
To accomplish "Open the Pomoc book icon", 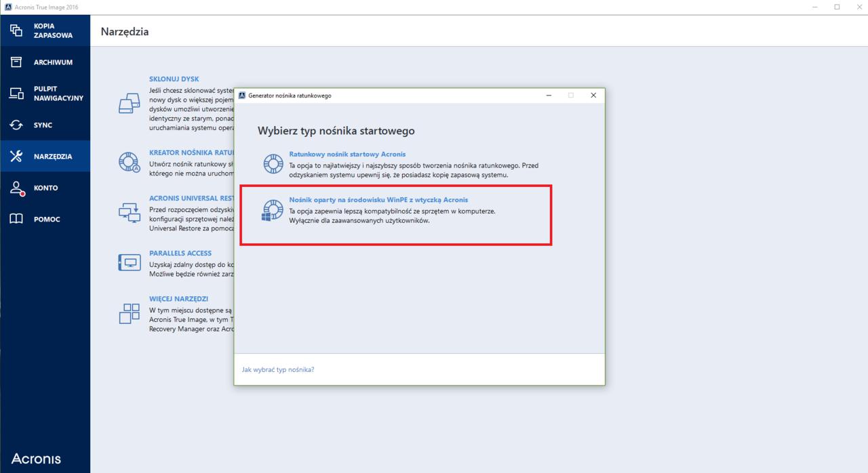I will 16,220.
